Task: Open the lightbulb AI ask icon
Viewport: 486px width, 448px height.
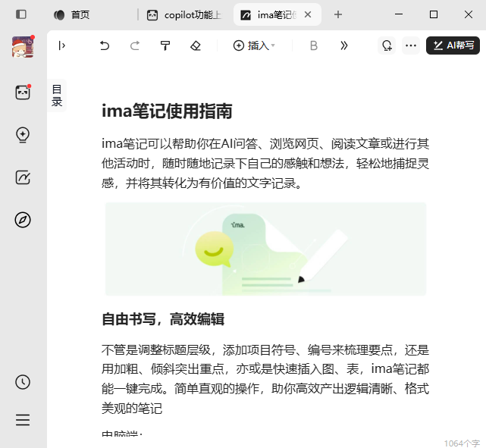Action: pyautogui.click(x=23, y=135)
